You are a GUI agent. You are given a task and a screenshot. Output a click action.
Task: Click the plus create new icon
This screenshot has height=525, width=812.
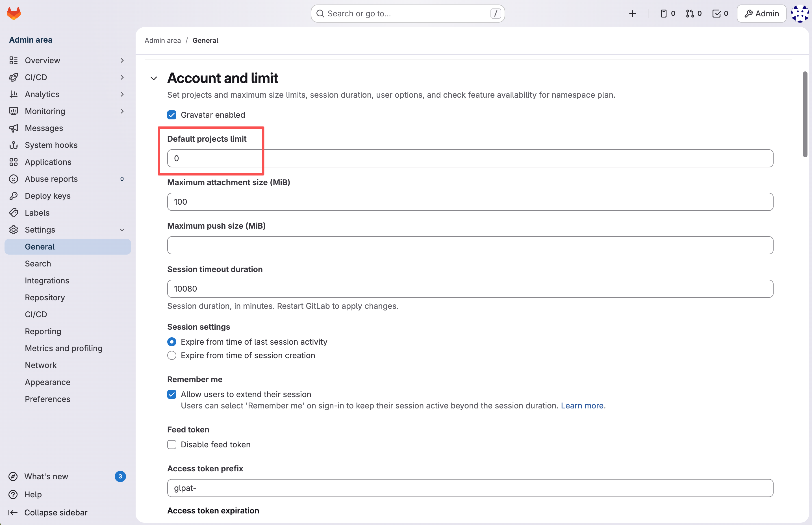[632, 14]
